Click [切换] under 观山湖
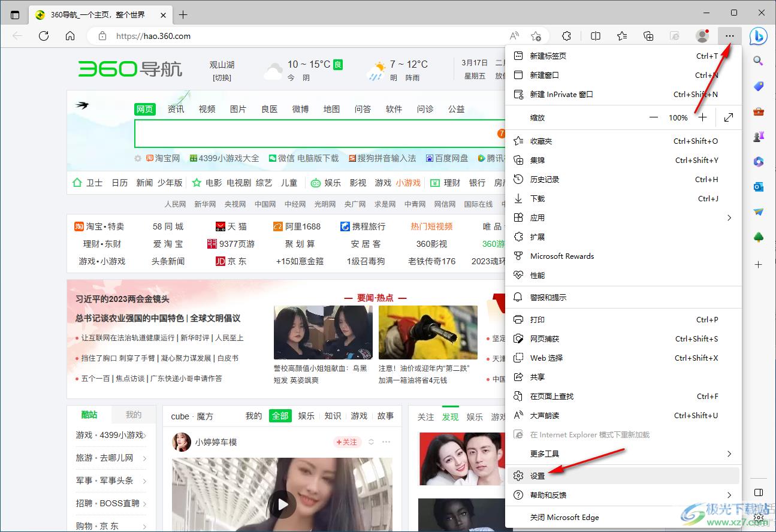 click(222, 78)
